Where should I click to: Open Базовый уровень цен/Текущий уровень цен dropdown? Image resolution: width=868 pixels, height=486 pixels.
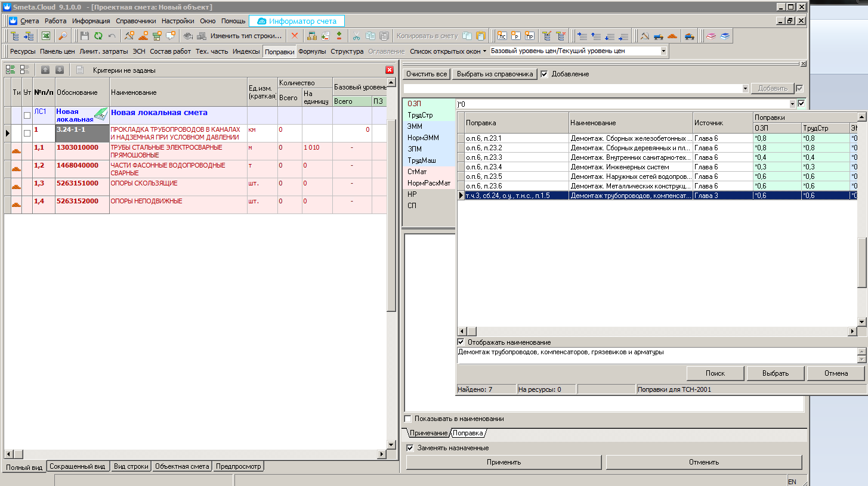coord(663,51)
